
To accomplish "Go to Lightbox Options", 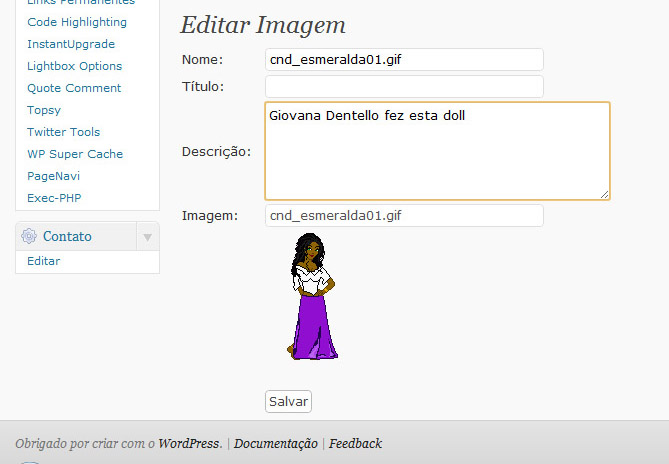I will pyautogui.click(x=75, y=66).
